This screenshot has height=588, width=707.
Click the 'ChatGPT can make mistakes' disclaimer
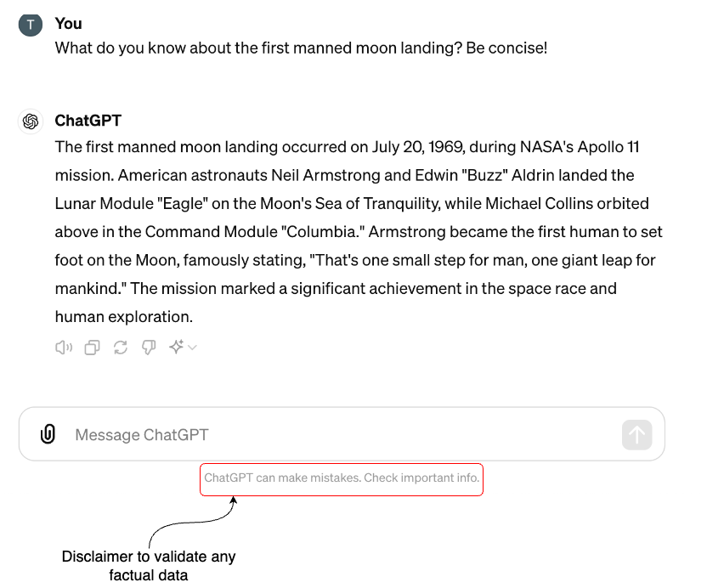pos(342,478)
